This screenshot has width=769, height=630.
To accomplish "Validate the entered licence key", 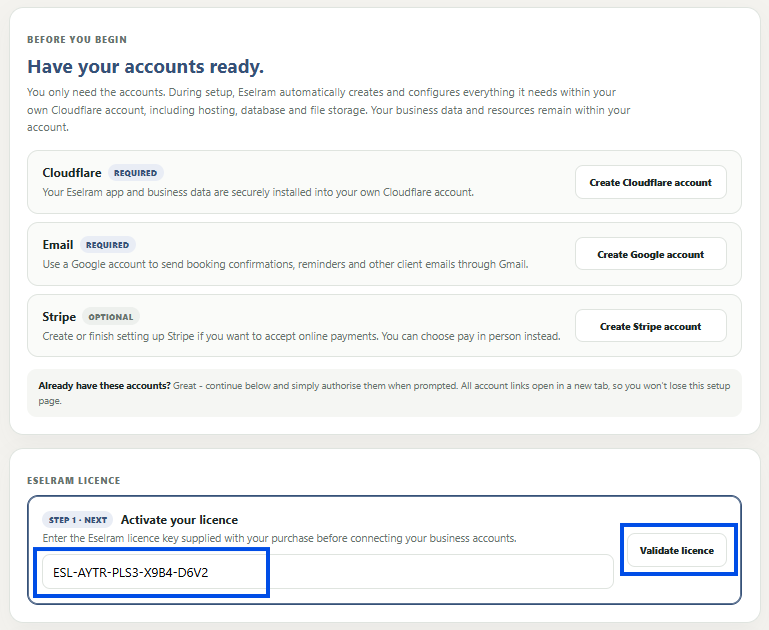I will (x=676, y=550).
